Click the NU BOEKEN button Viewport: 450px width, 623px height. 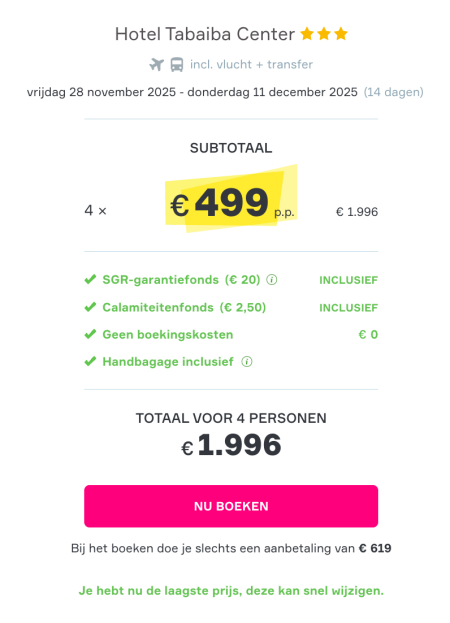[231, 506]
